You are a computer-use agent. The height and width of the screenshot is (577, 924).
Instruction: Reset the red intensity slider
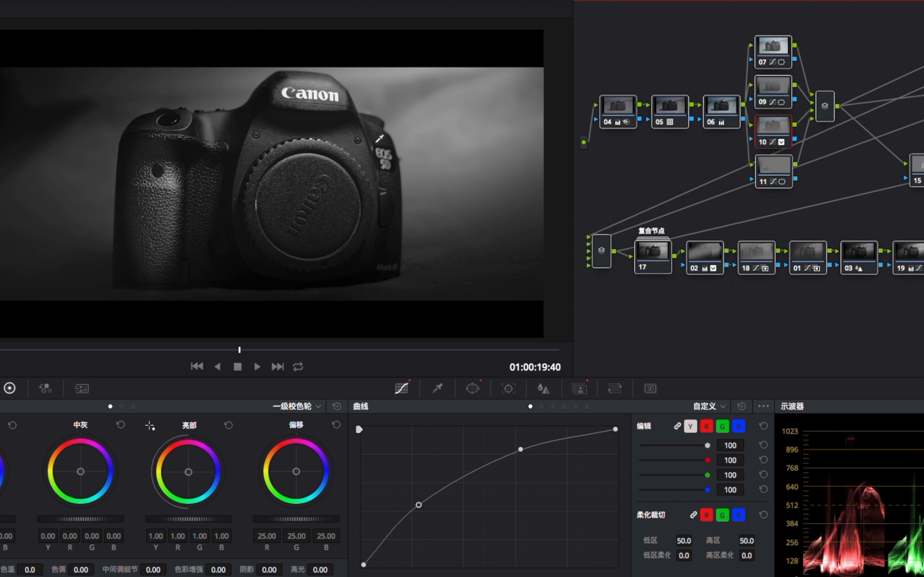pyautogui.click(x=763, y=460)
